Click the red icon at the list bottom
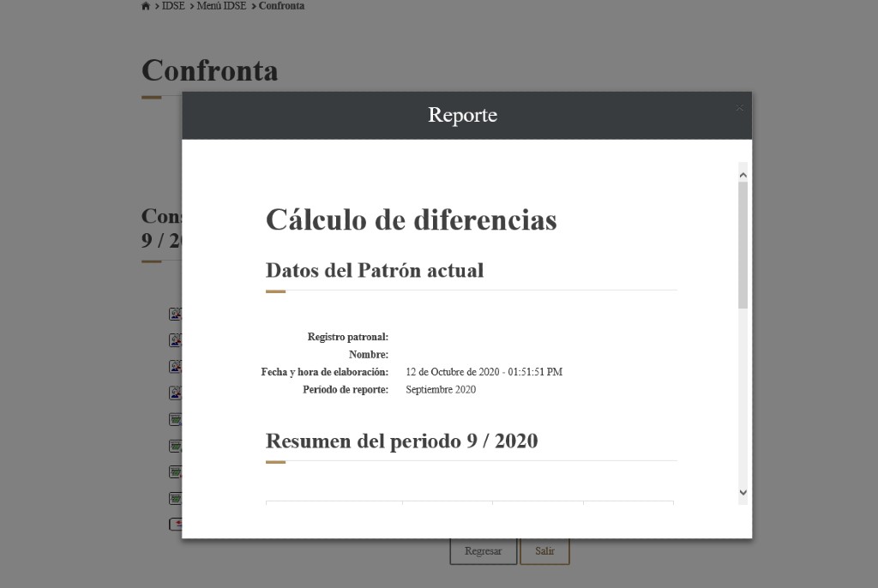878x588 pixels. pyautogui.click(x=175, y=524)
